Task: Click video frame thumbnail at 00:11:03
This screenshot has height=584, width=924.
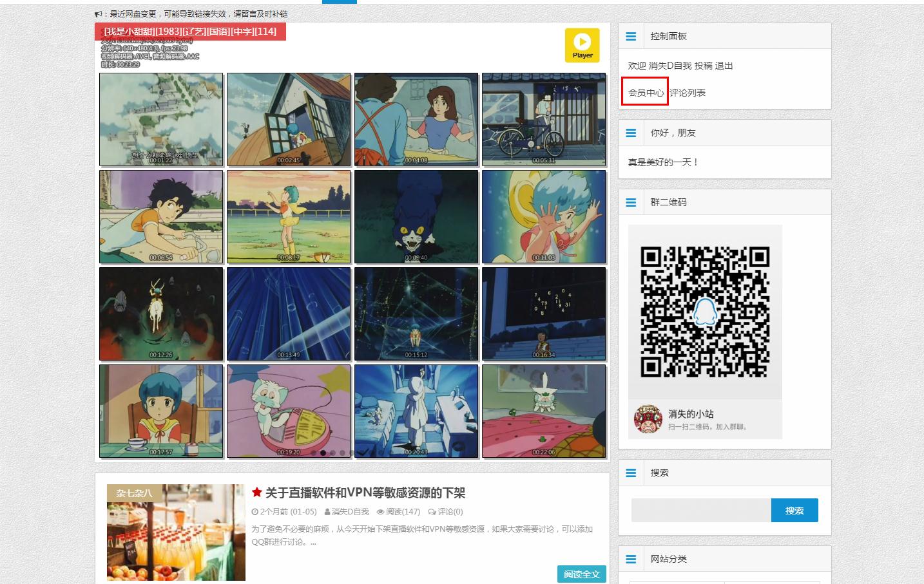Action: [544, 217]
